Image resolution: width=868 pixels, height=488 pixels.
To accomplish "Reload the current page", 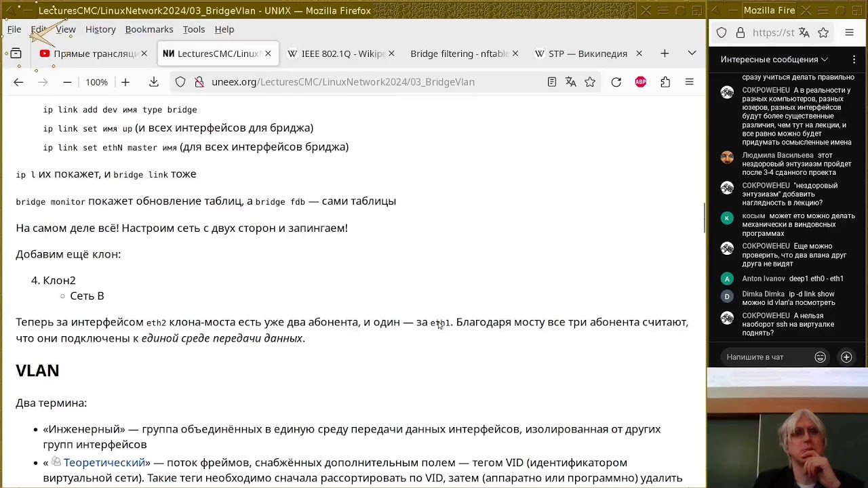I will point(616,82).
